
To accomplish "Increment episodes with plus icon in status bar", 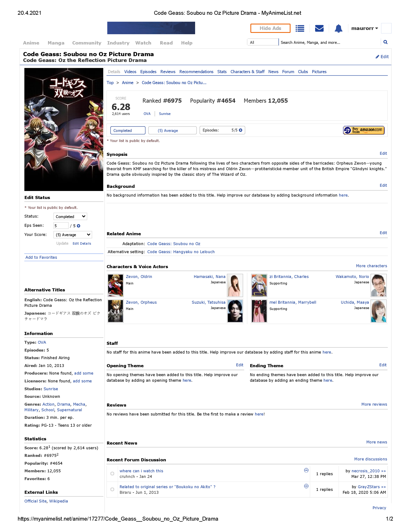I will tap(240, 130).
